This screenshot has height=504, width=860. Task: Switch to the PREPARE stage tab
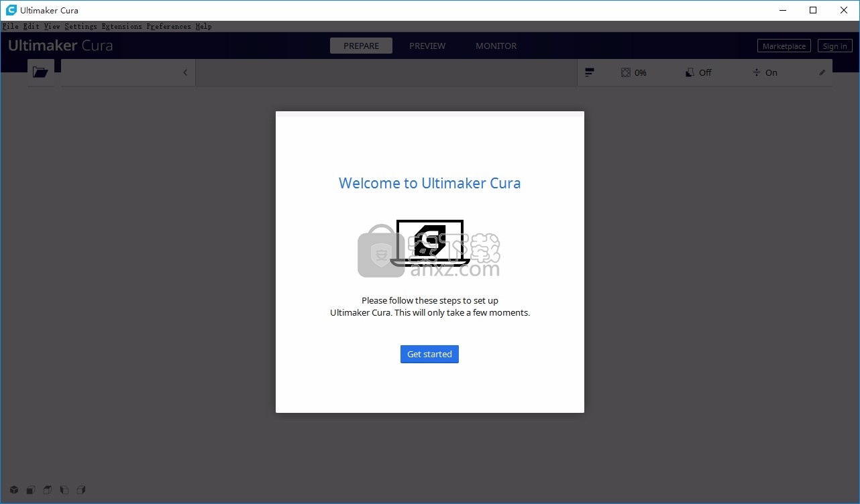pos(361,46)
